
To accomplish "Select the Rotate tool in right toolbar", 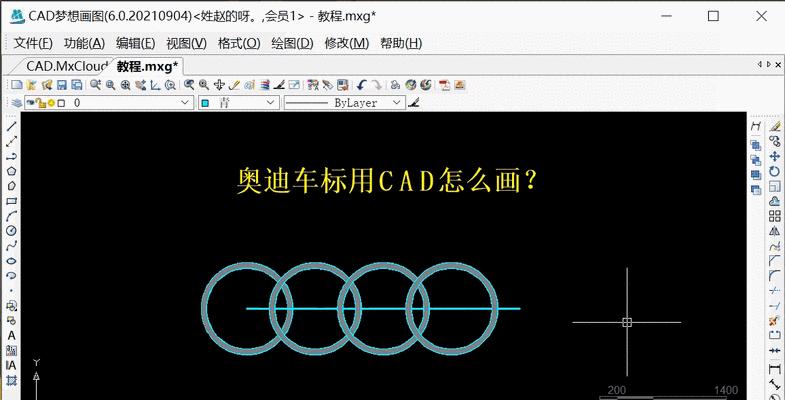I will click(774, 171).
